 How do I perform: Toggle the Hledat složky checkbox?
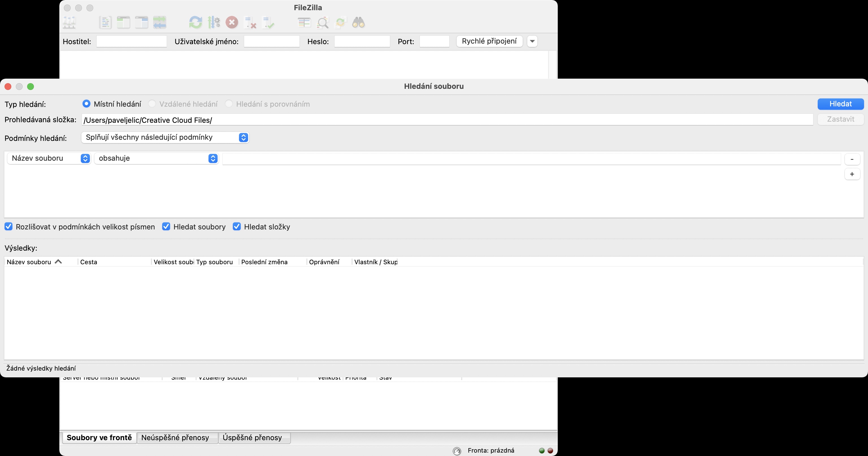pos(237,227)
